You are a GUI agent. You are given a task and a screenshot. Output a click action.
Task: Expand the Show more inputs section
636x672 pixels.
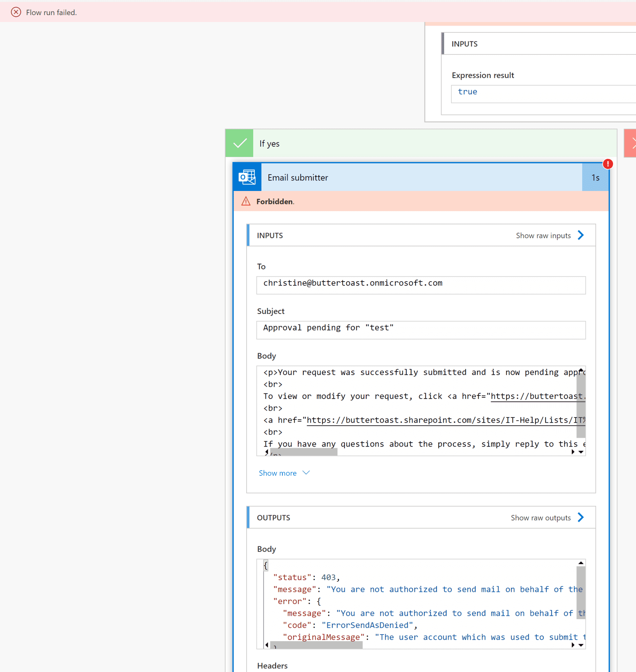pyautogui.click(x=284, y=473)
